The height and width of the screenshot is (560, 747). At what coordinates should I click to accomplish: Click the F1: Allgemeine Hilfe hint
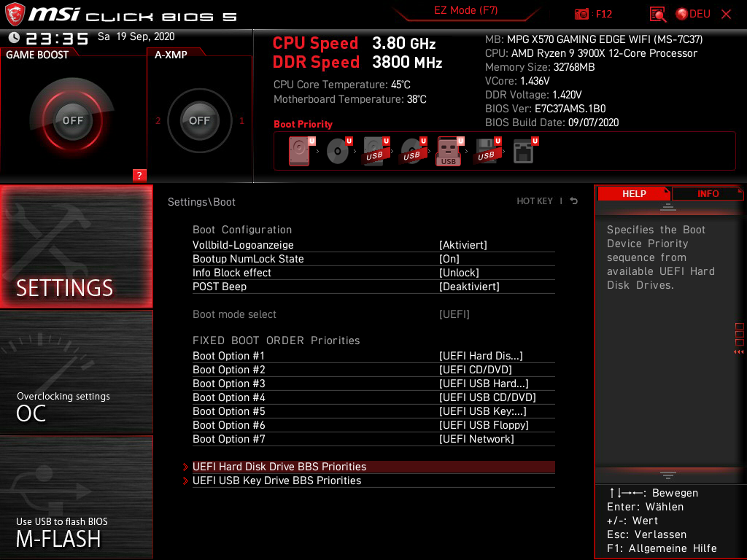[x=662, y=548]
